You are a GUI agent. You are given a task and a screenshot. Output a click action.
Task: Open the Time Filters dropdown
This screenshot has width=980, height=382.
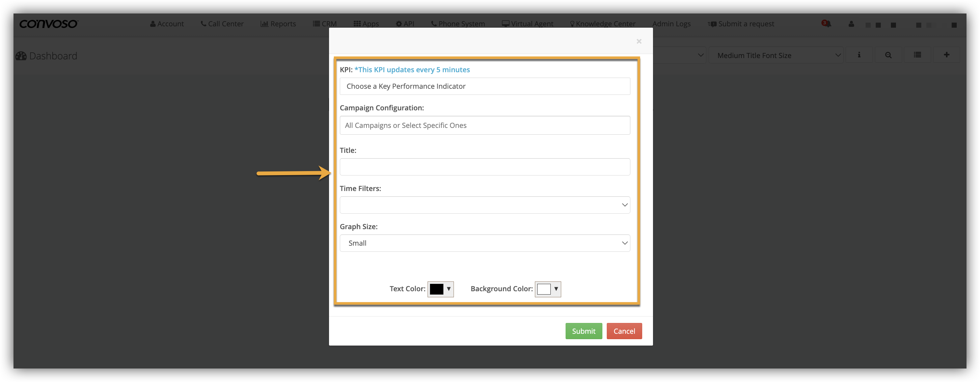point(484,205)
